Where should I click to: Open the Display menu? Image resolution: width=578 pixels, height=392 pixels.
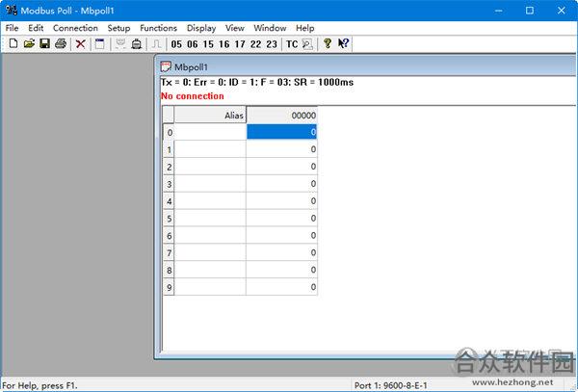(201, 28)
